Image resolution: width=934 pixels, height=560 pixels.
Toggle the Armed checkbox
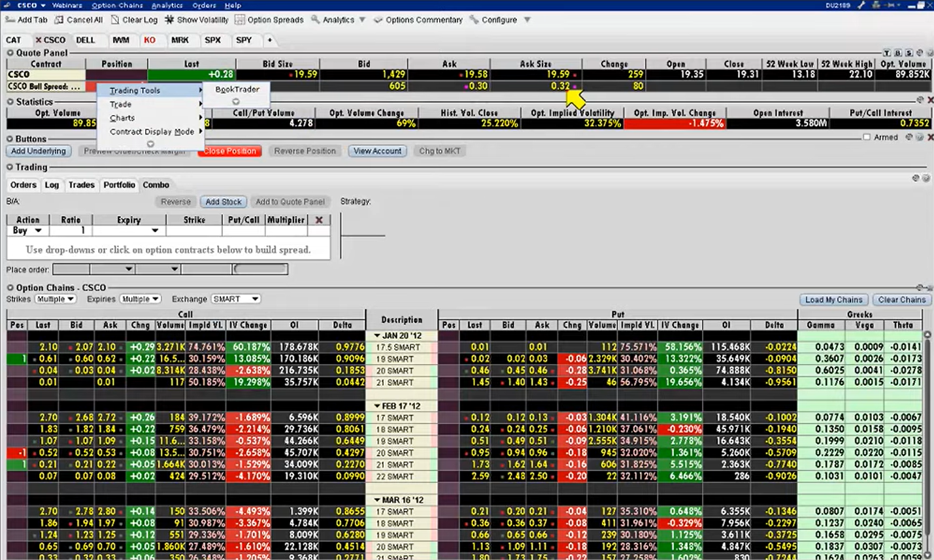[867, 137]
